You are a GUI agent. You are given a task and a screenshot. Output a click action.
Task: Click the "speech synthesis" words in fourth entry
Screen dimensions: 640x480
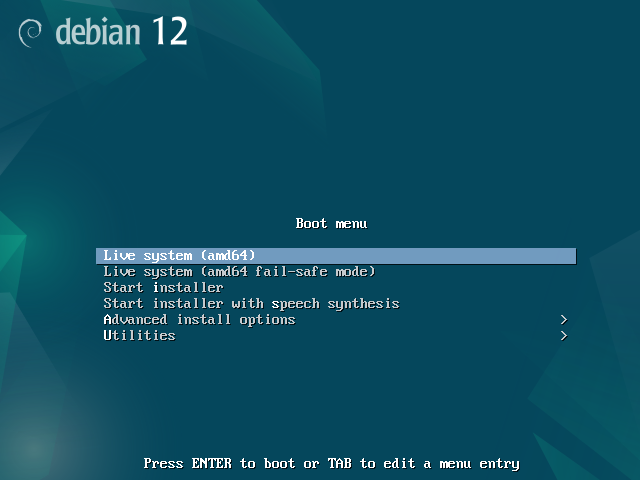336,304
